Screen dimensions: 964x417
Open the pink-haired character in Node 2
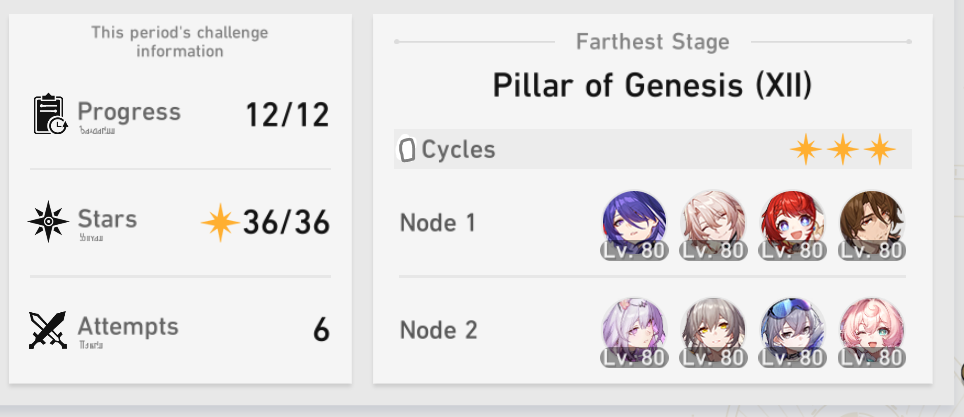click(x=872, y=333)
